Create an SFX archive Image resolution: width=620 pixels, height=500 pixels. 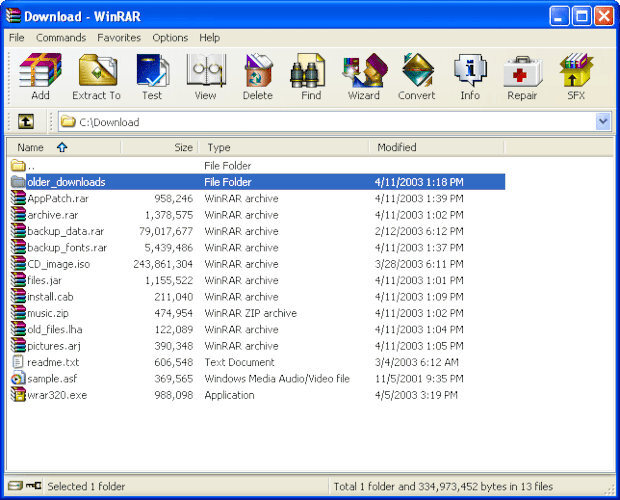576,77
